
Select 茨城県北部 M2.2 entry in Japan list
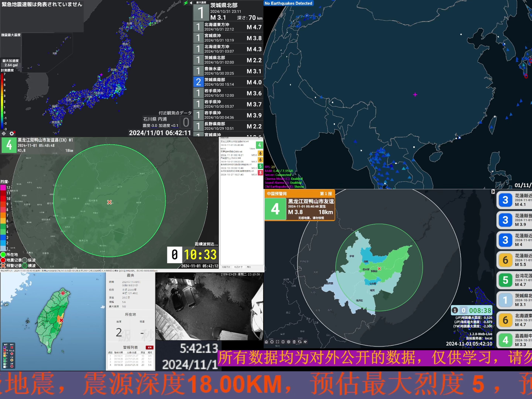pyautogui.click(x=228, y=60)
